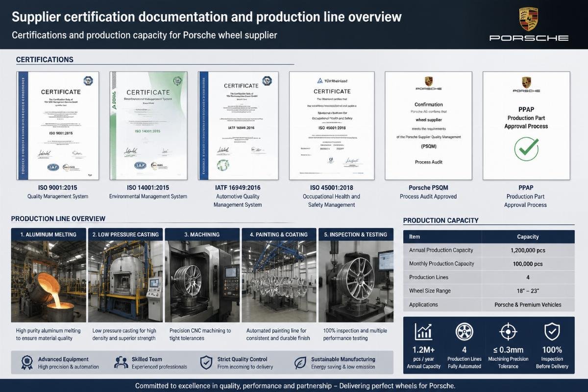588x392 pixels.
Task: Select the Painting & Coating line photo
Action: coord(279,281)
